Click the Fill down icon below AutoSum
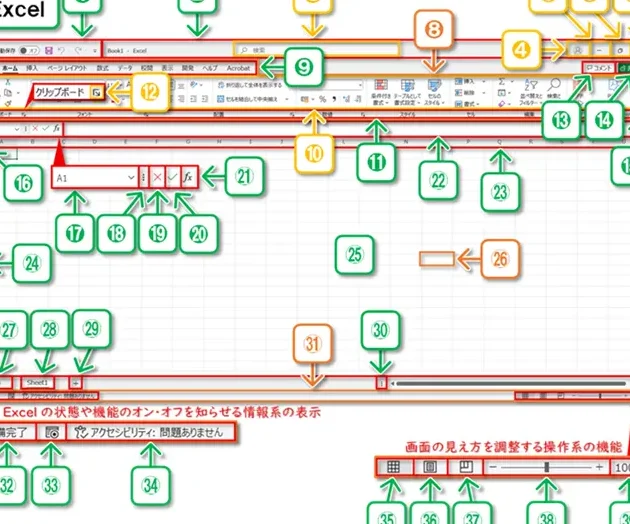Screen dimensions: 630x524 coord(501,93)
